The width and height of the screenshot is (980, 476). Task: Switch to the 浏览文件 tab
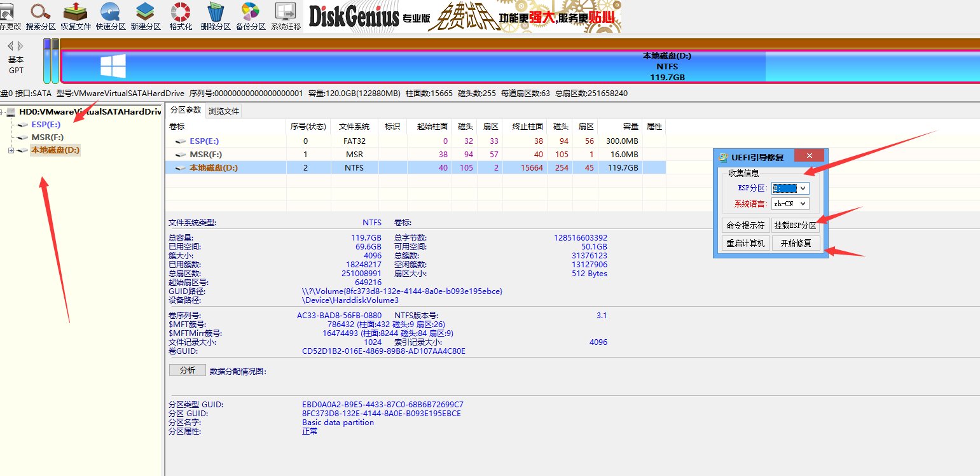point(224,111)
